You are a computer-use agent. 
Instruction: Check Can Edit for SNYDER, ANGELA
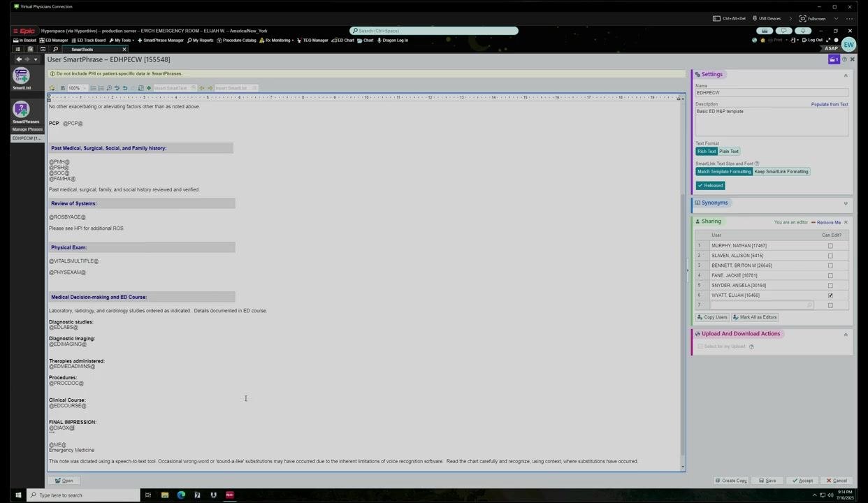tap(830, 285)
